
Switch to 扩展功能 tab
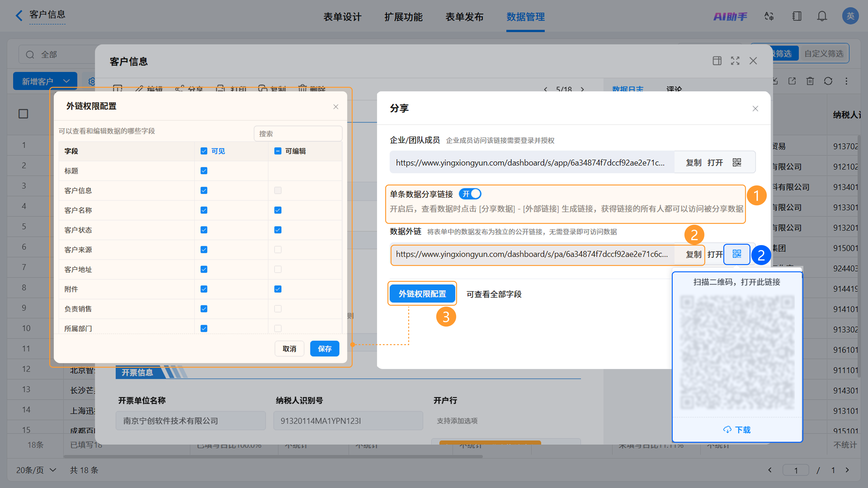click(x=403, y=17)
